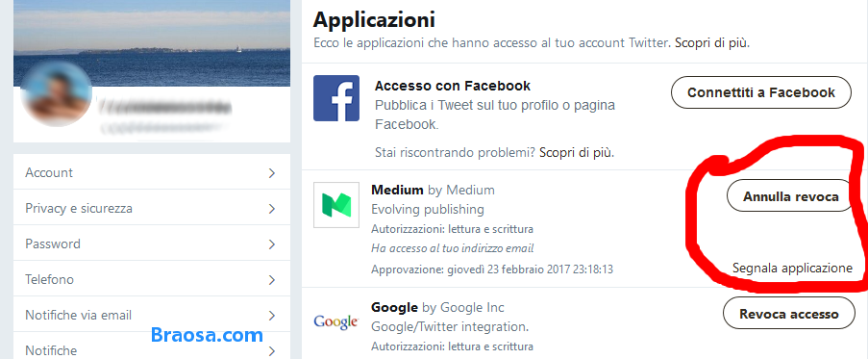Click Scopri di più after Stai riscontrando problemi
Screen dimensions: 868x359
pyautogui.click(x=577, y=152)
